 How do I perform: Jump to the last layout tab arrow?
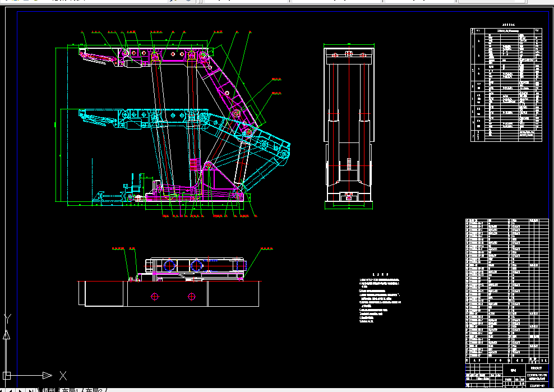(x=30, y=390)
